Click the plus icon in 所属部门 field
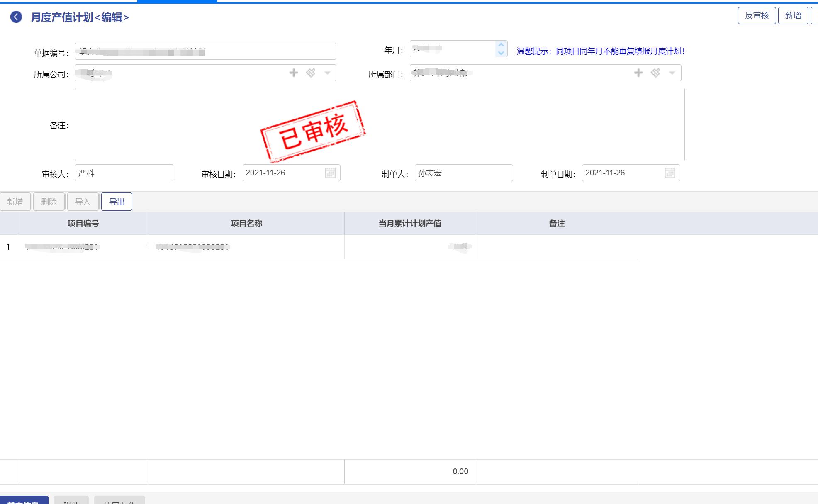 pyautogui.click(x=638, y=73)
